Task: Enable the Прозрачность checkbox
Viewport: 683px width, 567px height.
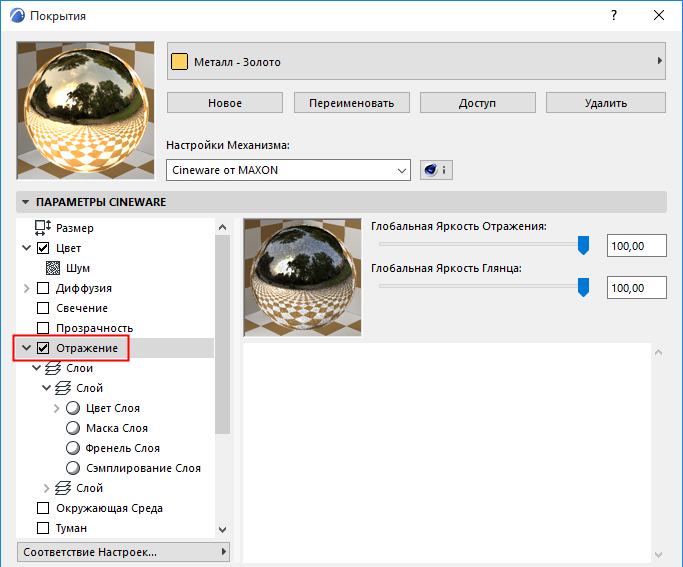Action: pyautogui.click(x=43, y=328)
